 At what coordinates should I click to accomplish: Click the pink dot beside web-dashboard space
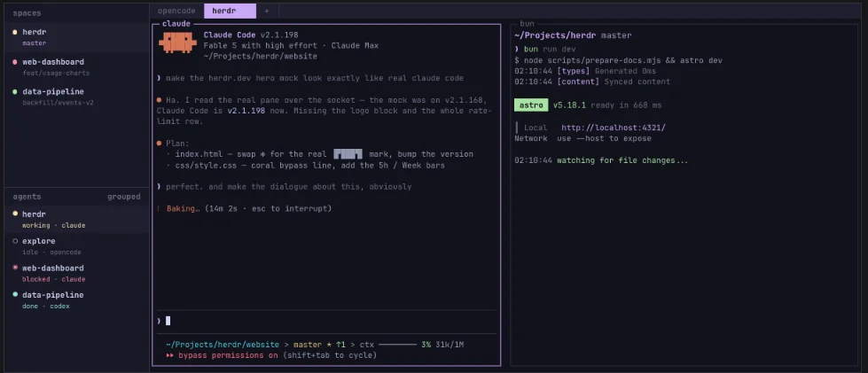pos(15,62)
